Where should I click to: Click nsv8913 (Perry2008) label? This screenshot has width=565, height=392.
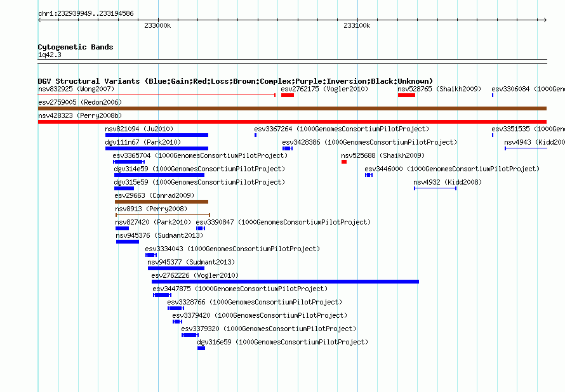coord(151,209)
